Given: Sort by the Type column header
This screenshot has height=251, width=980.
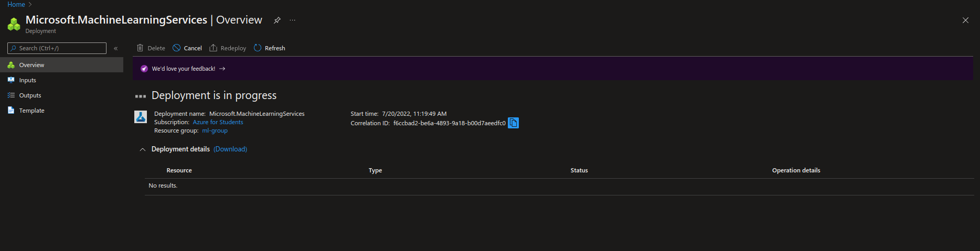Looking at the screenshot, I should (375, 170).
